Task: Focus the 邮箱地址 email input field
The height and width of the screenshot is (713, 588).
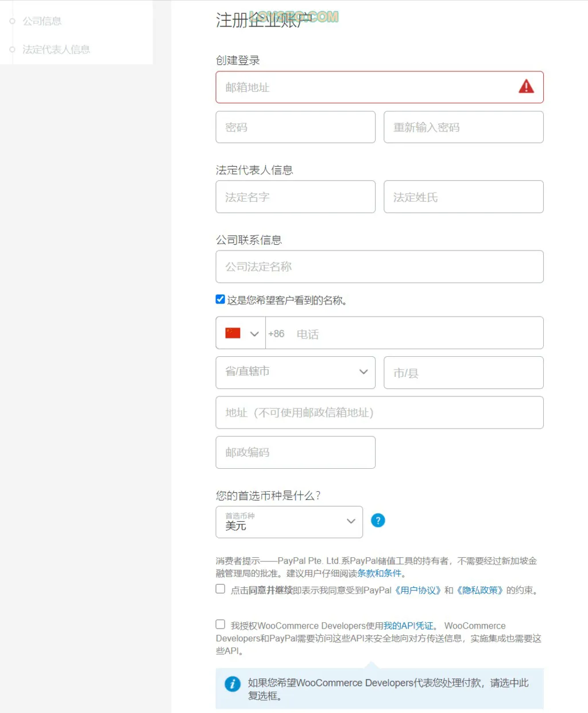Action: pos(380,87)
